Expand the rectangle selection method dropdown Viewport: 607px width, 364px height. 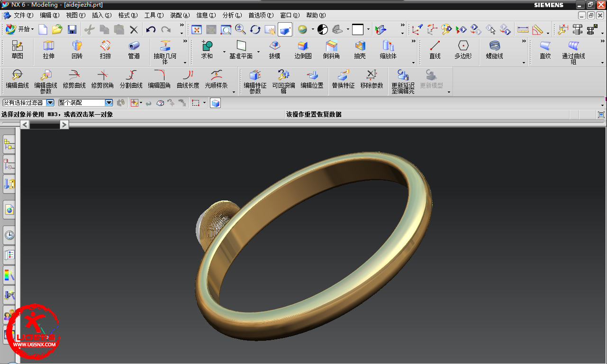coord(205,103)
